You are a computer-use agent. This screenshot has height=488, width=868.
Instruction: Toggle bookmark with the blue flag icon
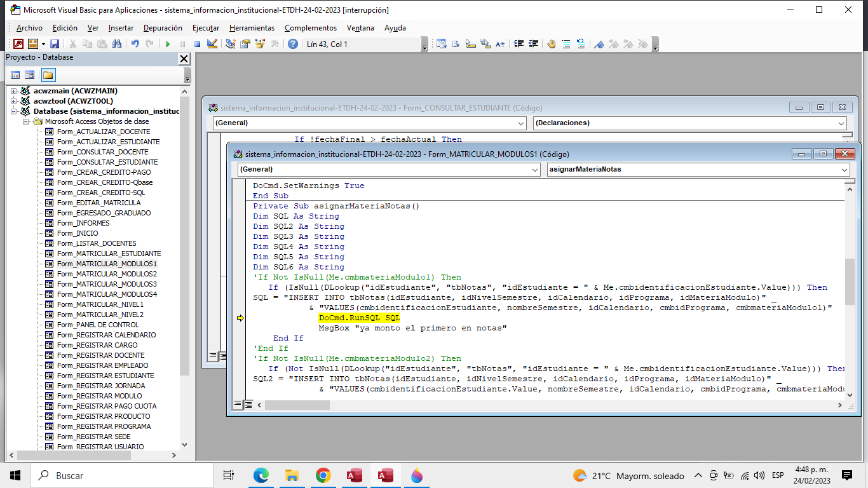(x=599, y=44)
